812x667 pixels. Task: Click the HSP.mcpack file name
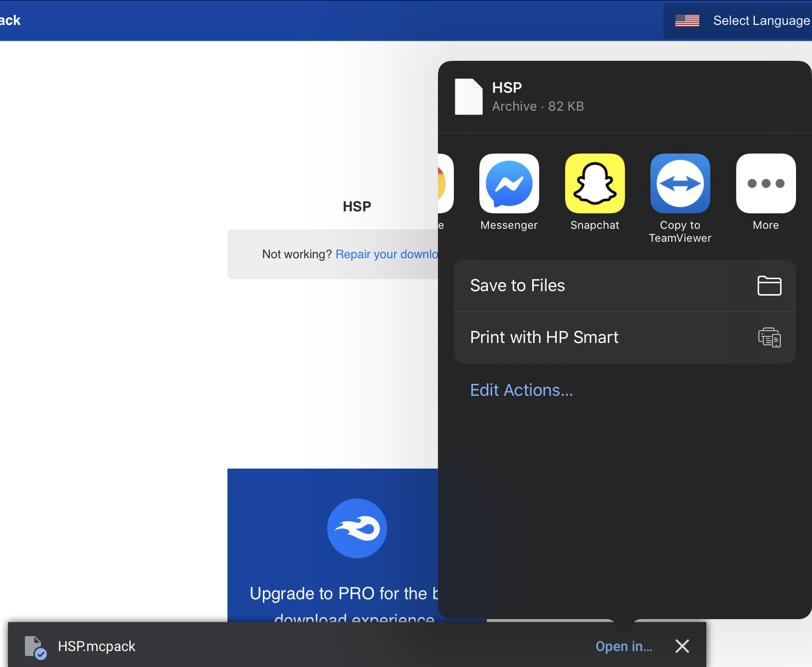pyautogui.click(x=97, y=646)
